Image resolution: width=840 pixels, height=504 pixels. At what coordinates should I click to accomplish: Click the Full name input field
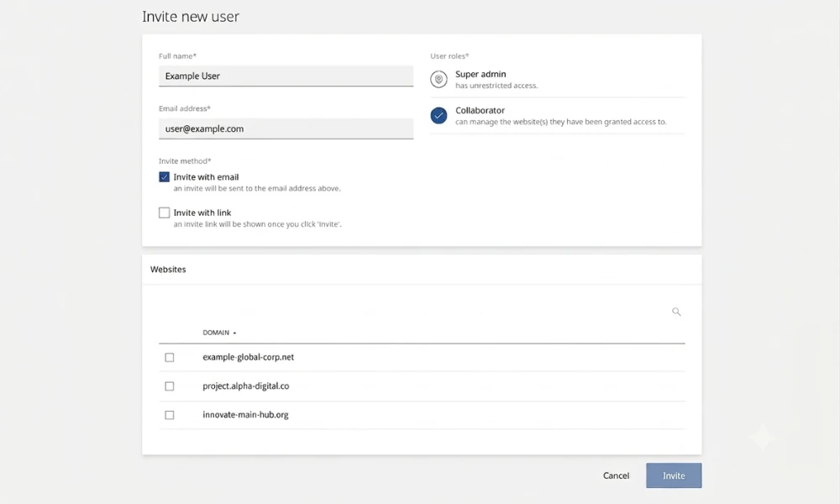(286, 76)
